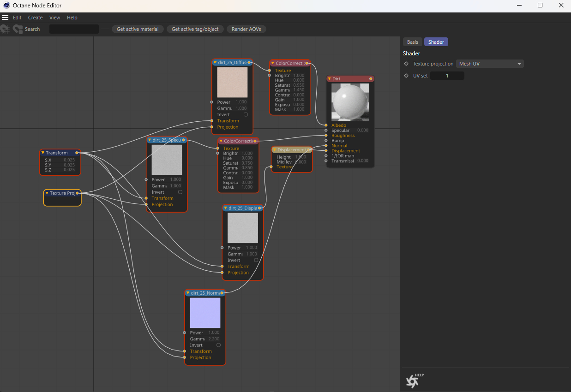571x392 pixels.
Task: Select the blue normal map thumbnail
Action: click(x=205, y=313)
